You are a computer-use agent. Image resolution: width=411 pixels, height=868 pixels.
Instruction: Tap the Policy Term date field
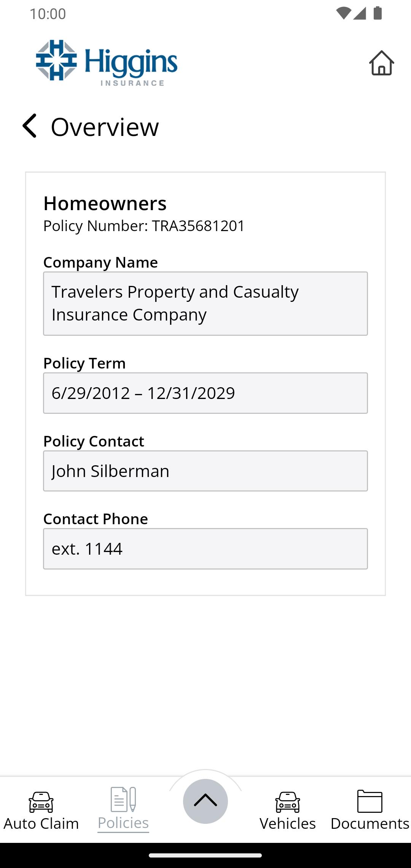[205, 393]
